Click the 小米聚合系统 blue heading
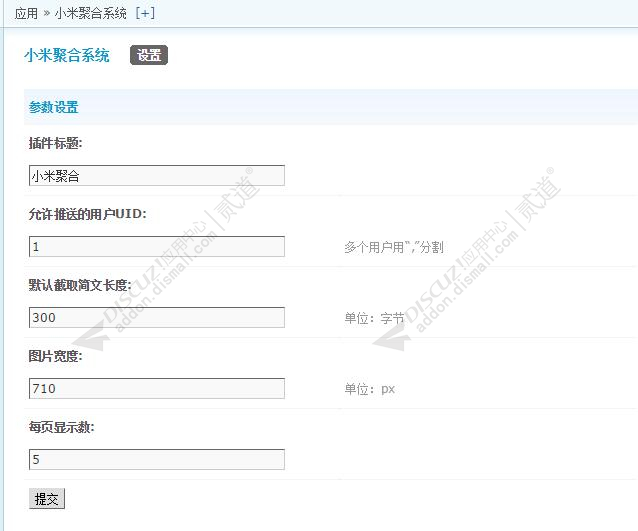Image resolution: width=638 pixels, height=531 pixels. coord(67,55)
